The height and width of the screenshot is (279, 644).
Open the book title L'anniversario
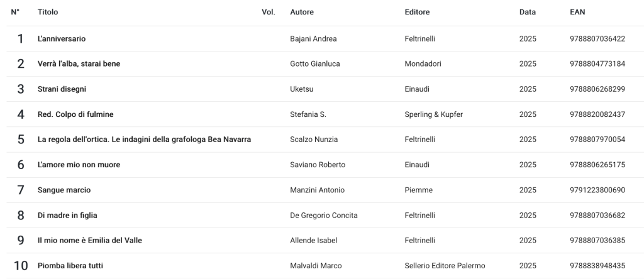62,39
